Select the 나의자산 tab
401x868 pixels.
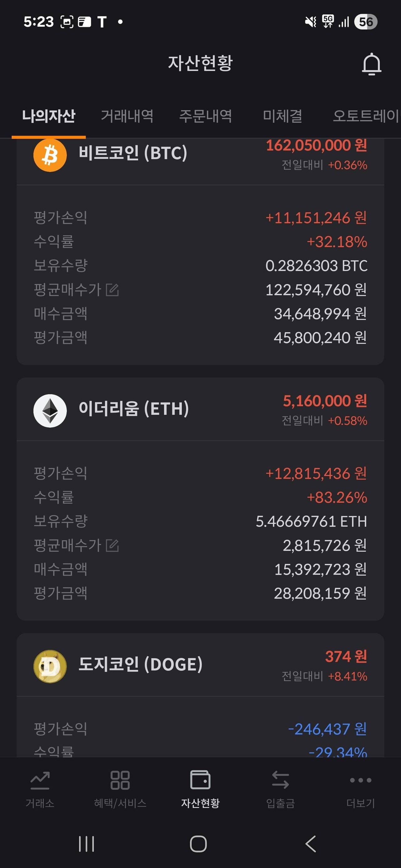(x=49, y=116)
